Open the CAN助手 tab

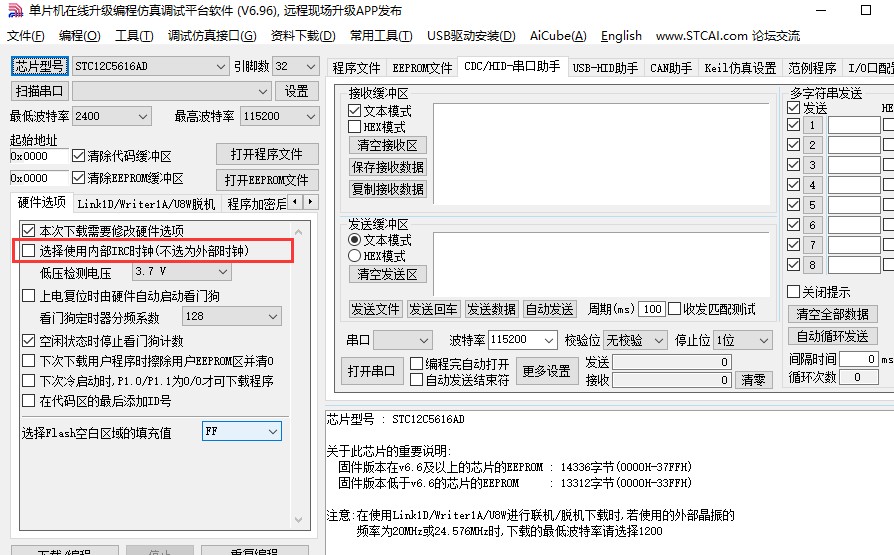pyautogui.click(x=671, y=68)
